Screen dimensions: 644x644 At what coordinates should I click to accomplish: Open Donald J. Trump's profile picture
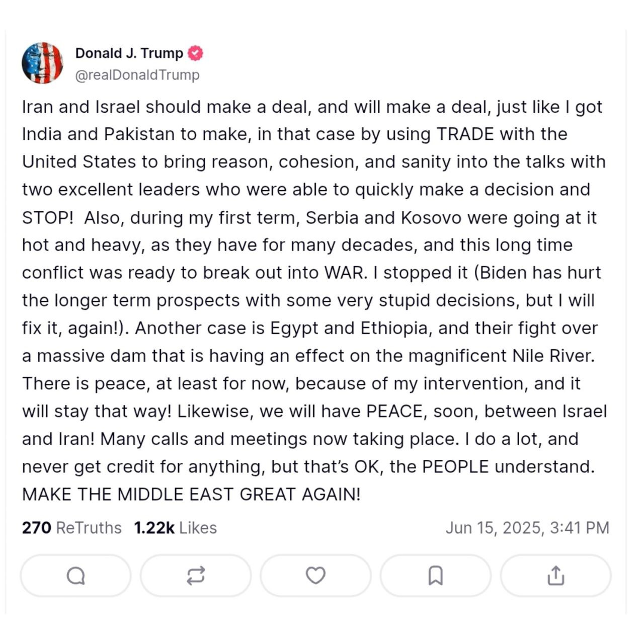[42, 63]
